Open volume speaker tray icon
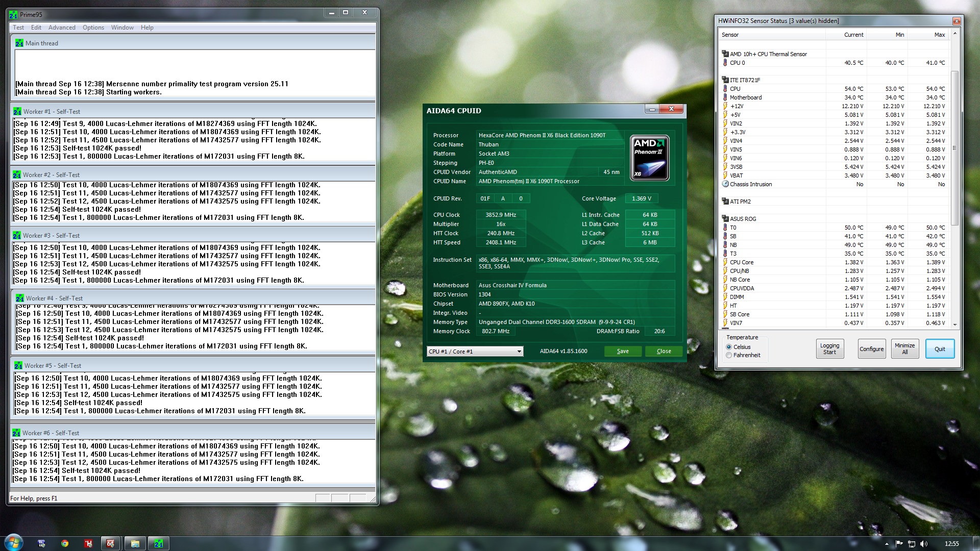The height and width of the screenshot is (551, 980). 924,544
